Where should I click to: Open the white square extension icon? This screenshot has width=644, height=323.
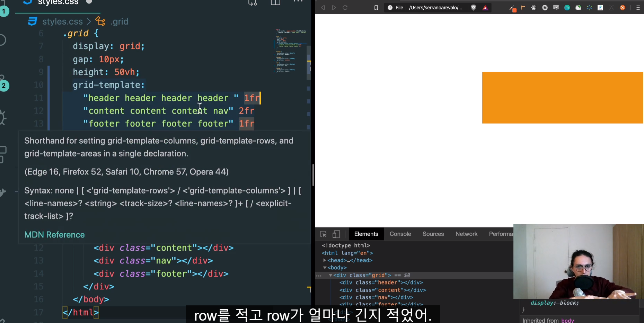600,8
